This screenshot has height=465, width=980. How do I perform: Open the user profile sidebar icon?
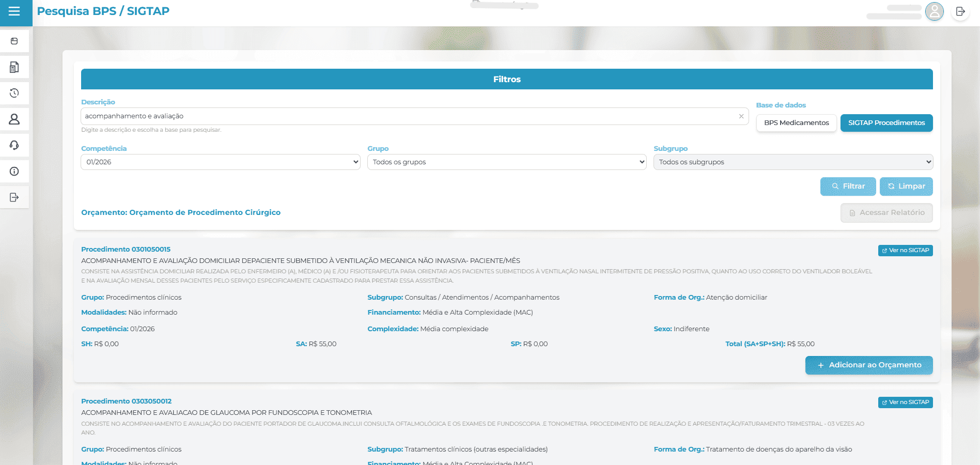coord(14,119)
